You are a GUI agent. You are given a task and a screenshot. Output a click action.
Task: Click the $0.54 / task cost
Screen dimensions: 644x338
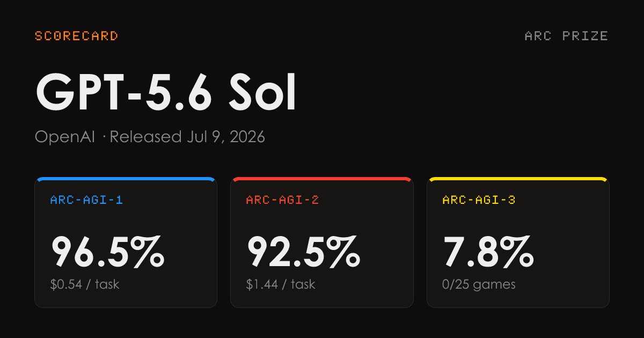pyautogui.click(x=85, y=284)
